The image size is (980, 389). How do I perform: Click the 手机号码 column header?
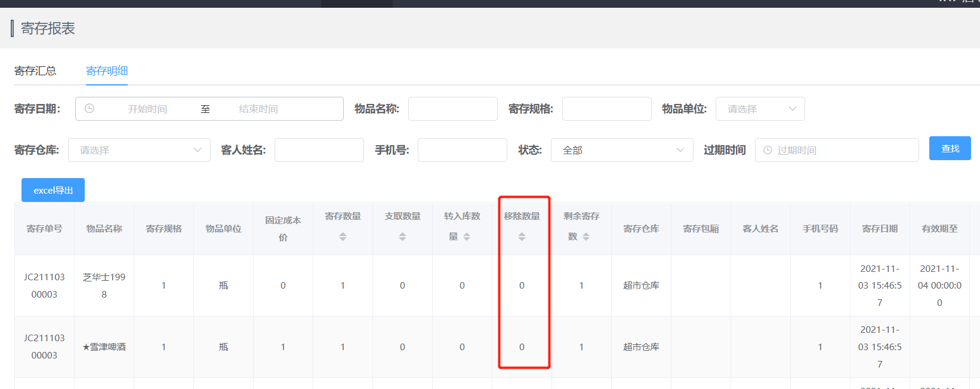coord(820,228)
